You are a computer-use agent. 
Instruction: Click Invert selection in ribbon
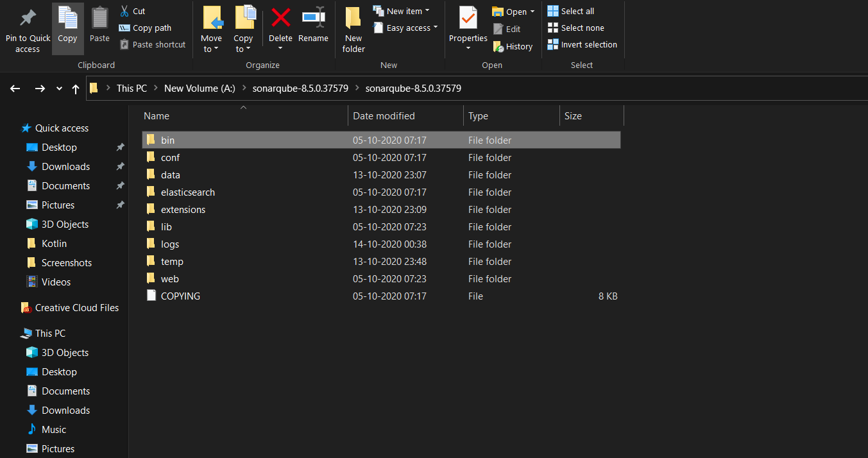pos(582,44)
